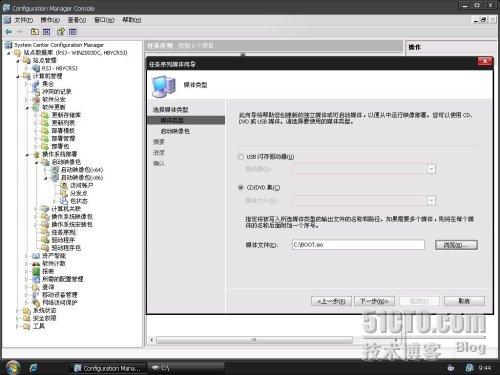This screenshot has height=375, width=500.
Task: Select the 工具 tree item
Action: [x=39, y=326]
